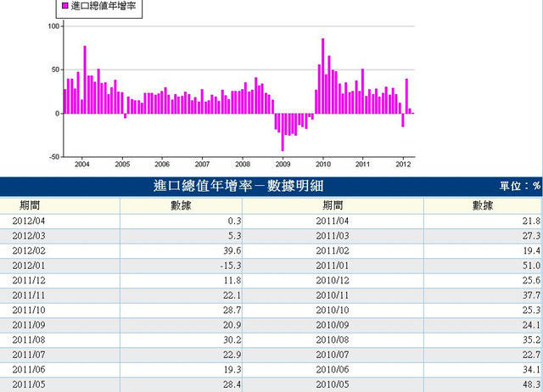Image resolution: width=543 pixels, height=392 pixels.
Task: Select the 2010/07 period cell
Action: (333, 355)
